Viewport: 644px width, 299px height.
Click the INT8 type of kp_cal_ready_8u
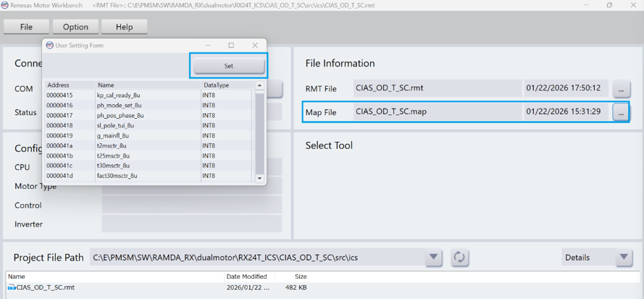[x=209, y=96]
